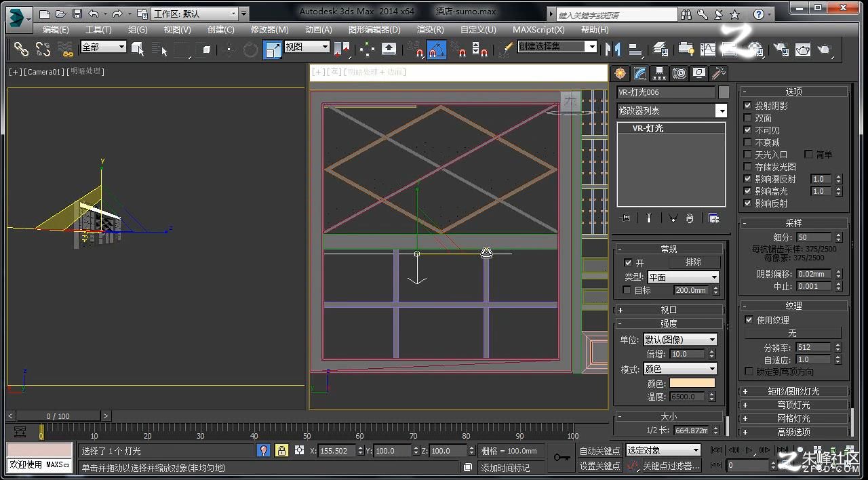Screen dimensions: 868x480
Task: Activate the Select and Rotate tool
Action: pos(250,49)
